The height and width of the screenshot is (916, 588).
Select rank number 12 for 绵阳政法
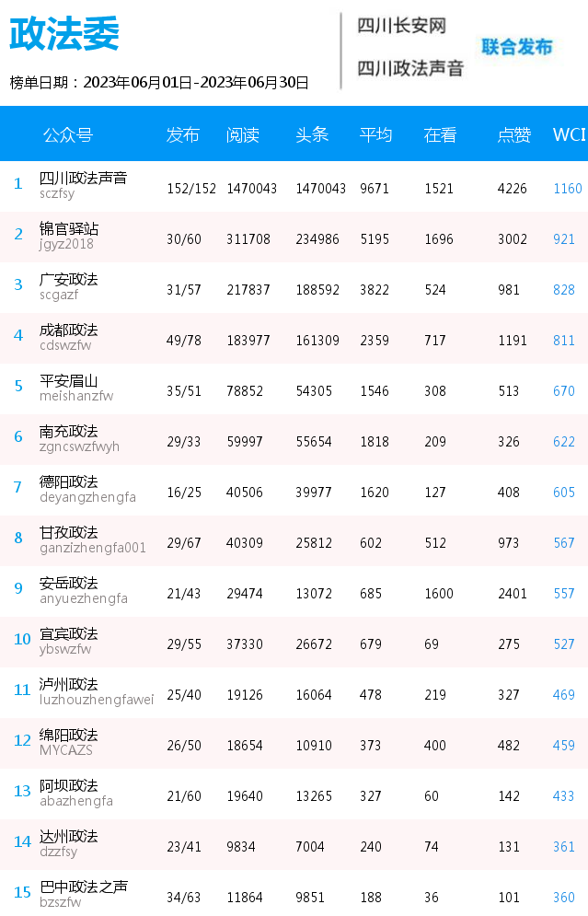[22, 741]
